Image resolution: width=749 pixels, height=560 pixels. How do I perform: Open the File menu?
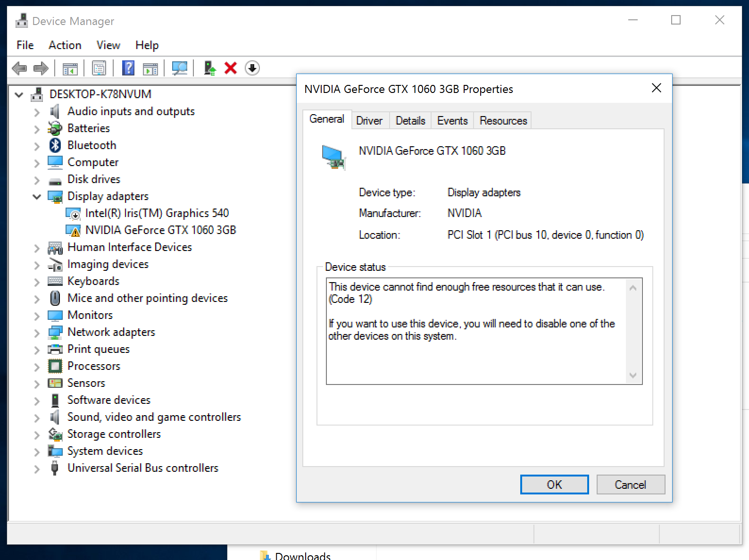[25, 45]
